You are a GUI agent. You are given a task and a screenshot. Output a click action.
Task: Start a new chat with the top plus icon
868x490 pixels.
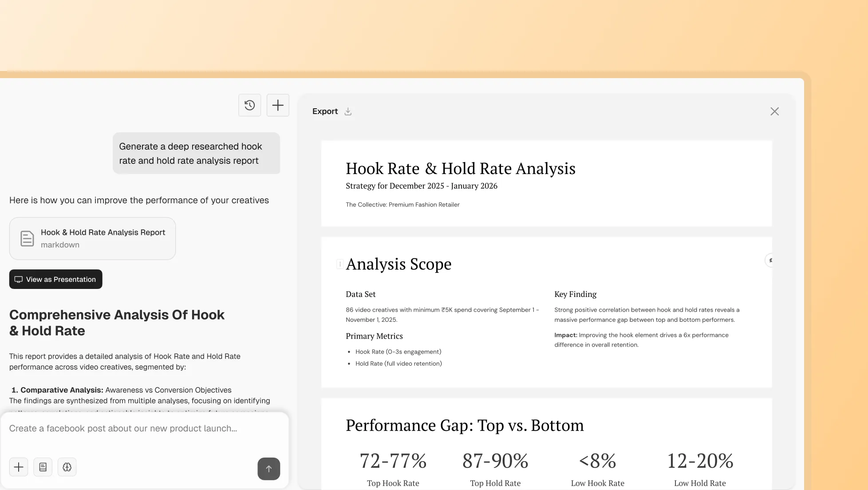point(278,105)
